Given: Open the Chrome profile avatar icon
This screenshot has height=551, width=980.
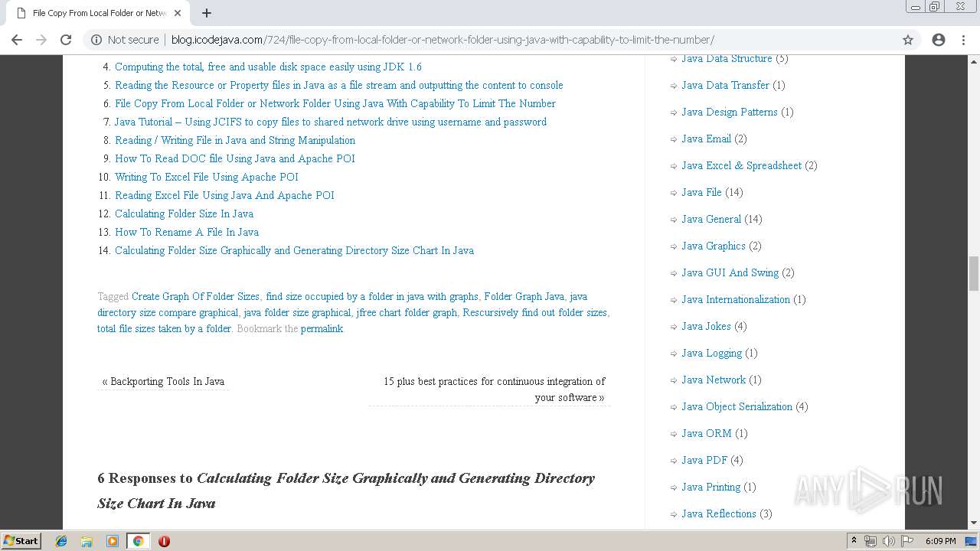Looking at the screenshot, I should [939, 40].
